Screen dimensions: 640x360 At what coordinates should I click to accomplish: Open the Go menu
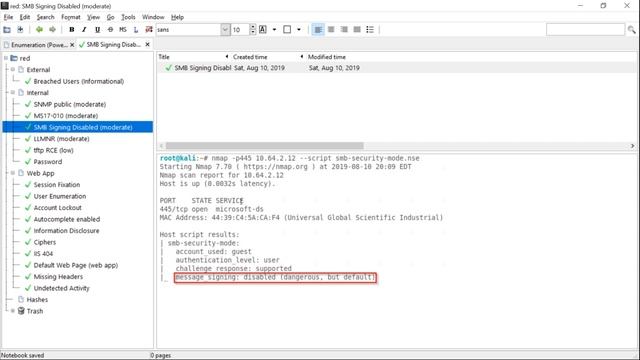point(111,17)
